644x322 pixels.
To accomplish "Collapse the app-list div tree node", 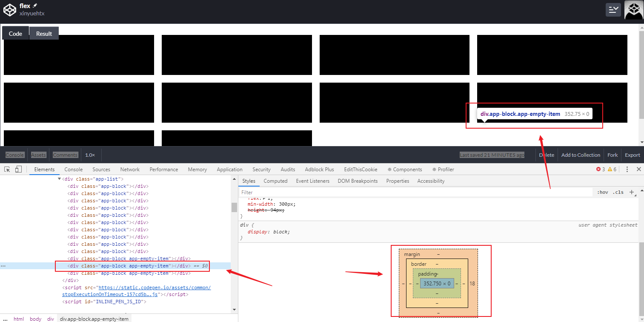I will coord(60,179).
